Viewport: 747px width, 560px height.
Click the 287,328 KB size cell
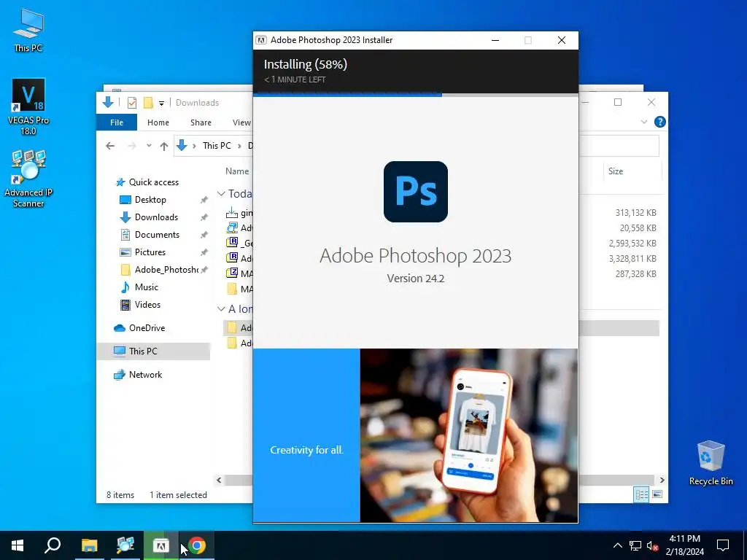635,274
